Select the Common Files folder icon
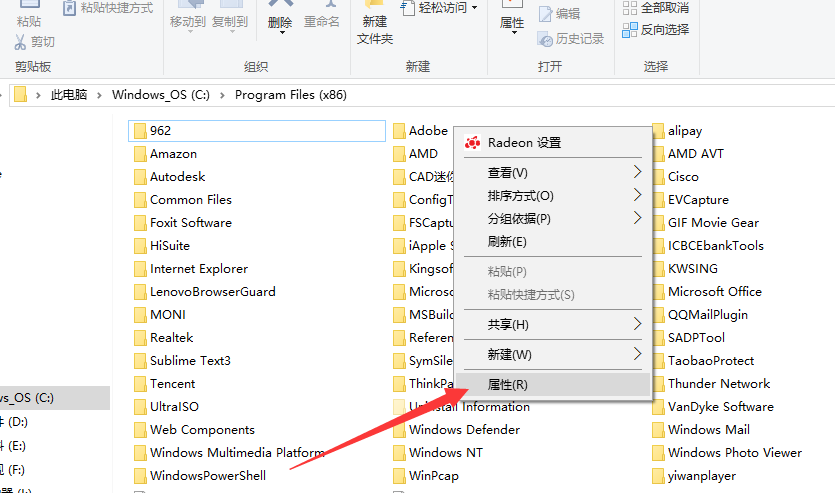835x493 pixels. pyautogui.click(x=140, y=200)
